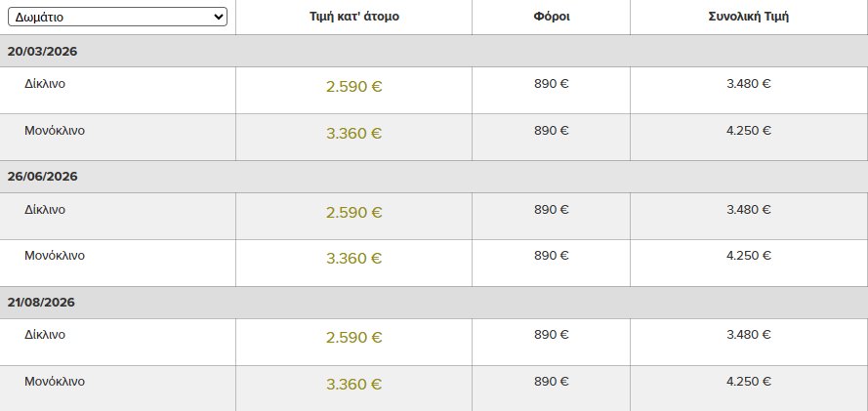Click Δίκλινο under the 20/03/2026 date
868x411 pixels.
click(x=45, y=84)
